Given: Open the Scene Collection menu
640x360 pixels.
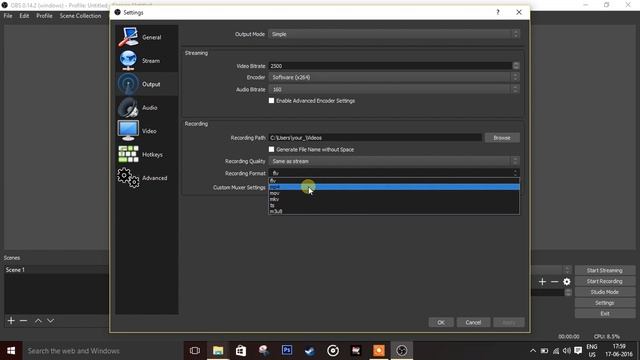Looking at the screenshot, I should tap(80, 16).
